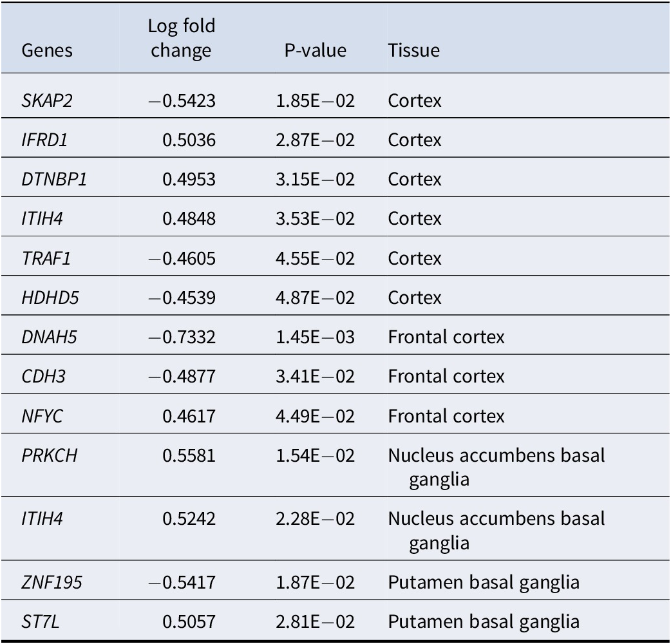The image size is (671, 644).
Task: Click the 2.28E-02 P-value cell
Action: click(x=316, y=519)
